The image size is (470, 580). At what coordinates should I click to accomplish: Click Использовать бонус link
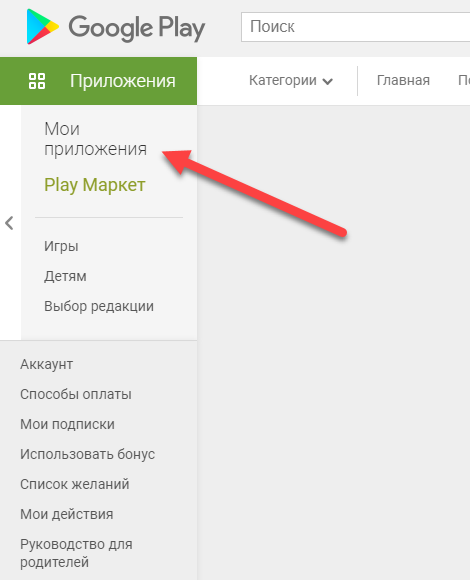click(88, 454)
